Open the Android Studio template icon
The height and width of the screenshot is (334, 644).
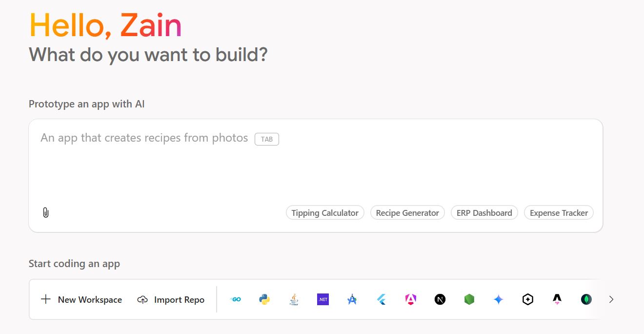pos(352,299)
